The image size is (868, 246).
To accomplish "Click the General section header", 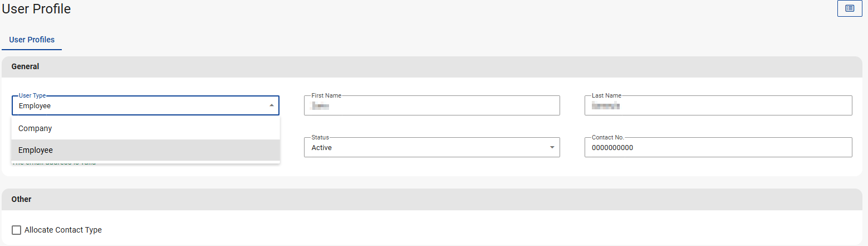I will pos(26,66).
